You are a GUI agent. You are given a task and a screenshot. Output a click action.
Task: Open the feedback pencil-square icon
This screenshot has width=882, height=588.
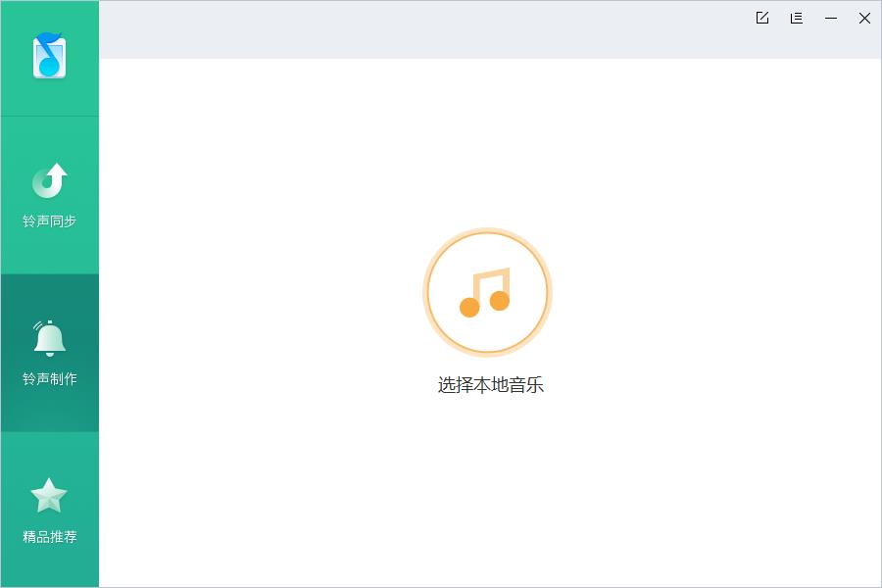click(762, 18)
